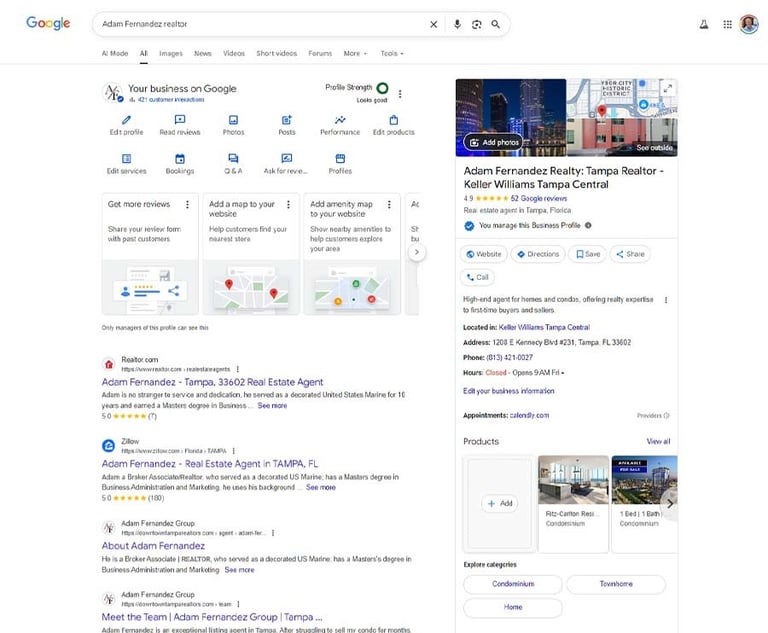
Task: Open Bookings in business tools
Action: click(180, 164)
